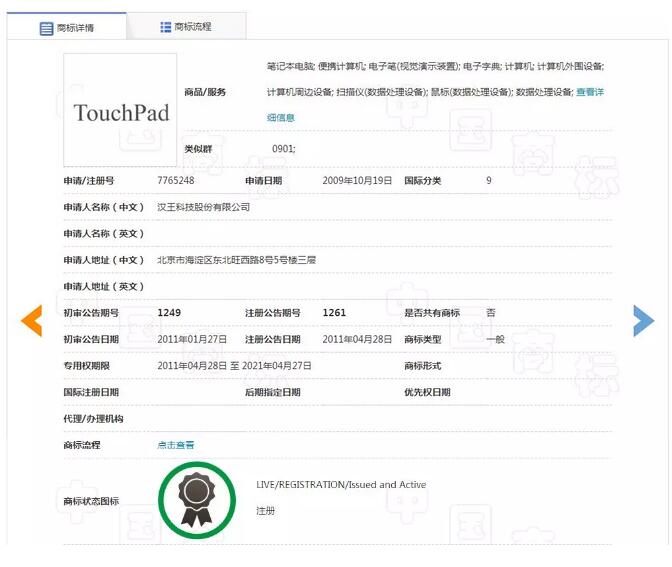Image resolution: width=672 pixels, height=567 pixels.
Task: Click the 是否共有商标 value 否
Action: click(x=491, y=313)
